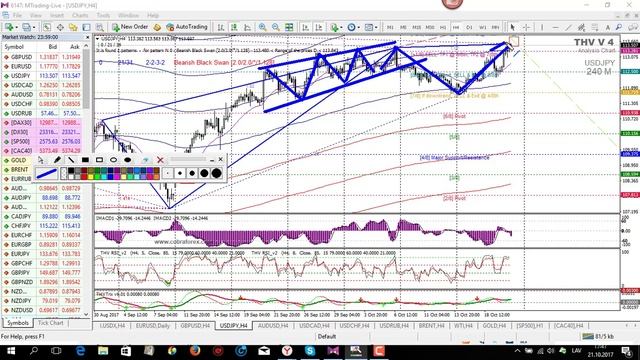The width and height of the screenshot is (640, 360).
Task: Switch to the GOLD,H4 chart tab
Action: (x=494, y=326)
